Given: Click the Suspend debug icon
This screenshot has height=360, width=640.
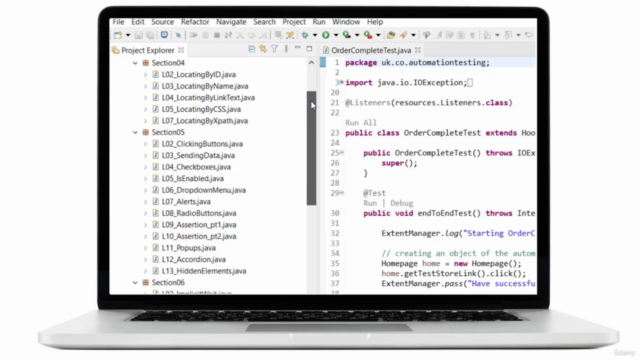Looking at the screenshot, I should (x=205, y=35).
